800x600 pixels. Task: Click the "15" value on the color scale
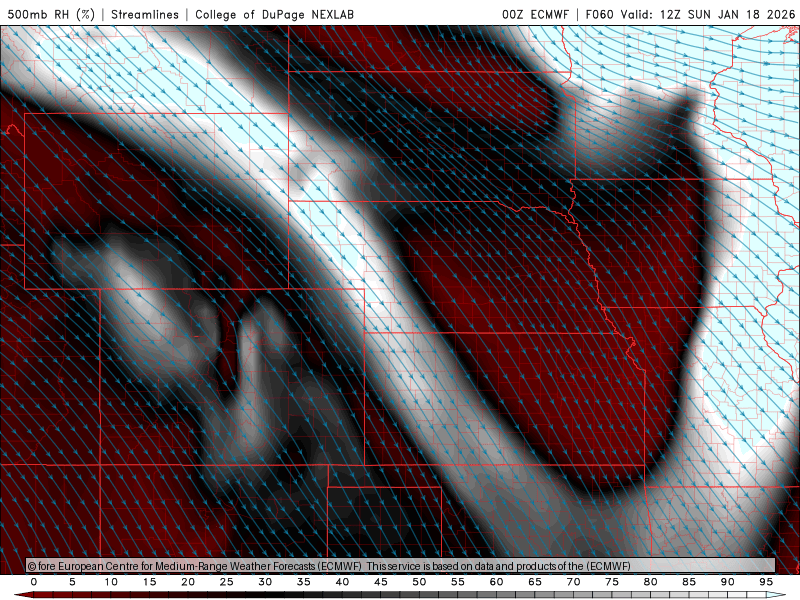pyautogui.click(x=149, y=582)
